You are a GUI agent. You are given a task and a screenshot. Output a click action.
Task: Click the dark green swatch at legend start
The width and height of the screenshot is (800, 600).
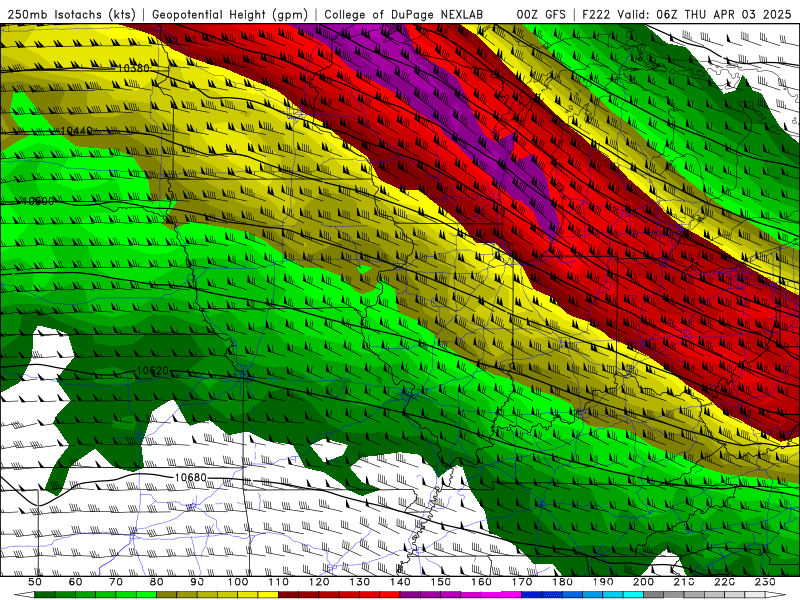coord(44,594)
